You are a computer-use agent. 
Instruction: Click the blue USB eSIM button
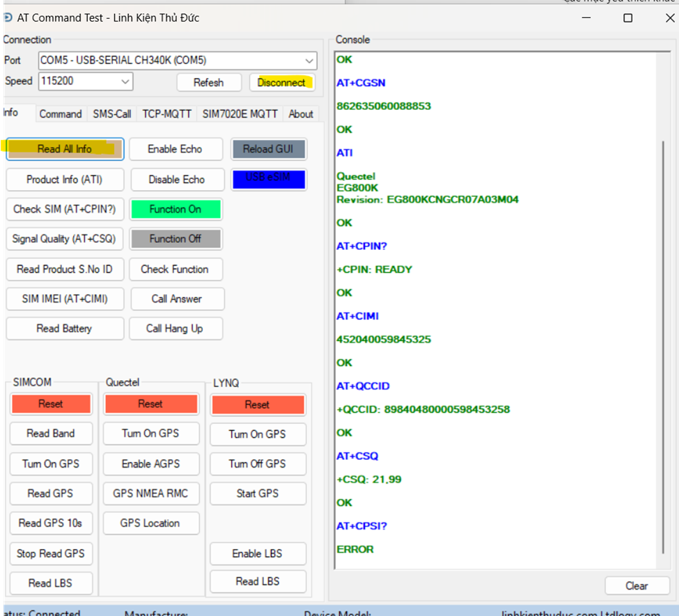point(268,178)
